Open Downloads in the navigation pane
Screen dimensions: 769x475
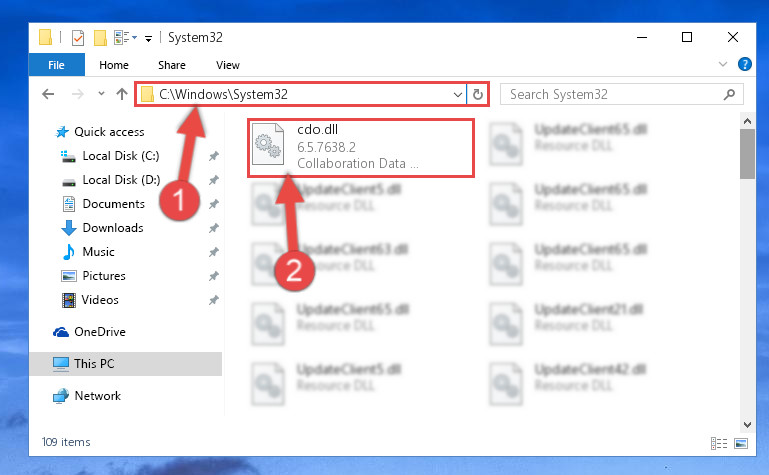[x=113, y=228]
